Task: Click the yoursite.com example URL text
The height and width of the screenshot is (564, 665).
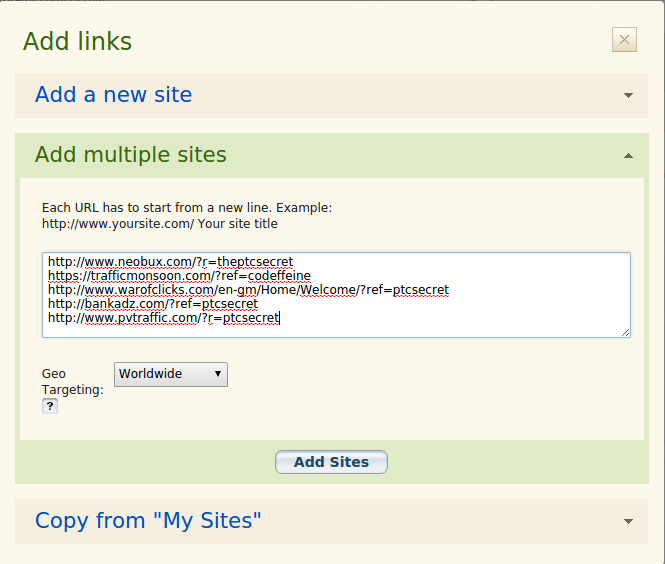Action: click(118, 223)
